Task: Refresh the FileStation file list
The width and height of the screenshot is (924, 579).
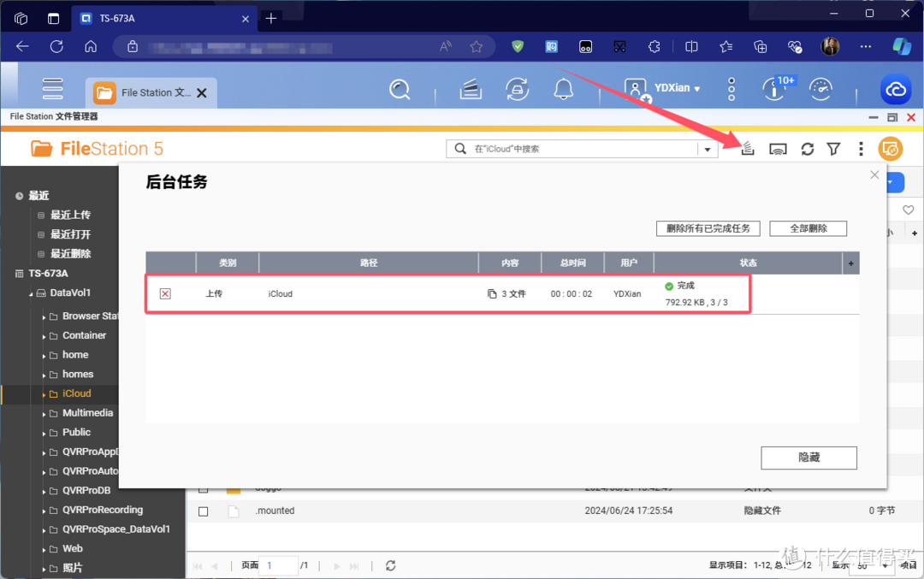Action: pos(807,149)
